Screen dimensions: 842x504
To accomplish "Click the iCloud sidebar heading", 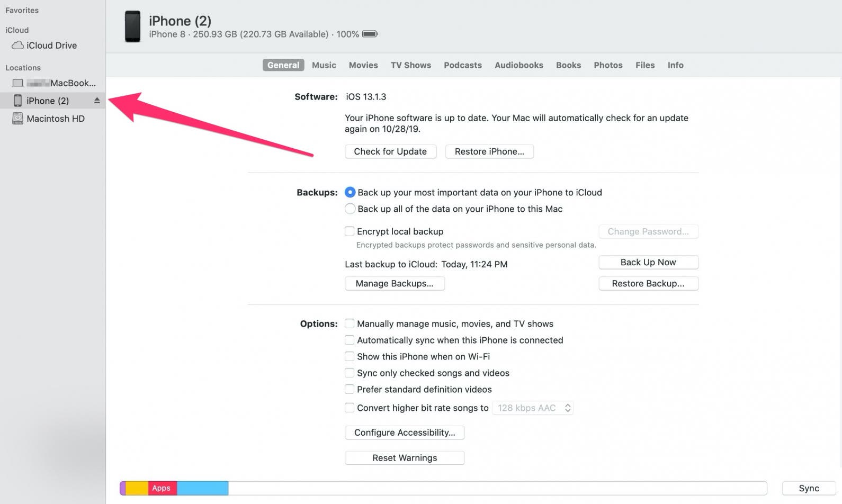I will pyautogui.click(x=17, y=30).
